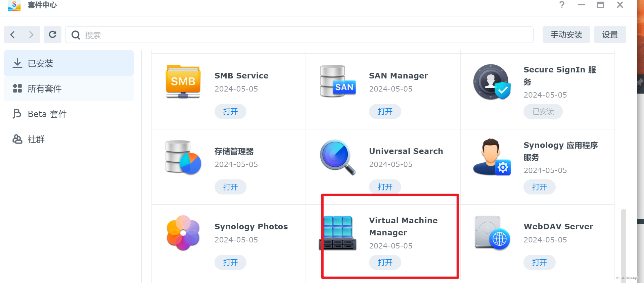Click the Beta symbol icon
Image resolution: width=644 pixels, height=283 pixels.
pyautogui.click(x=17, y=114)
